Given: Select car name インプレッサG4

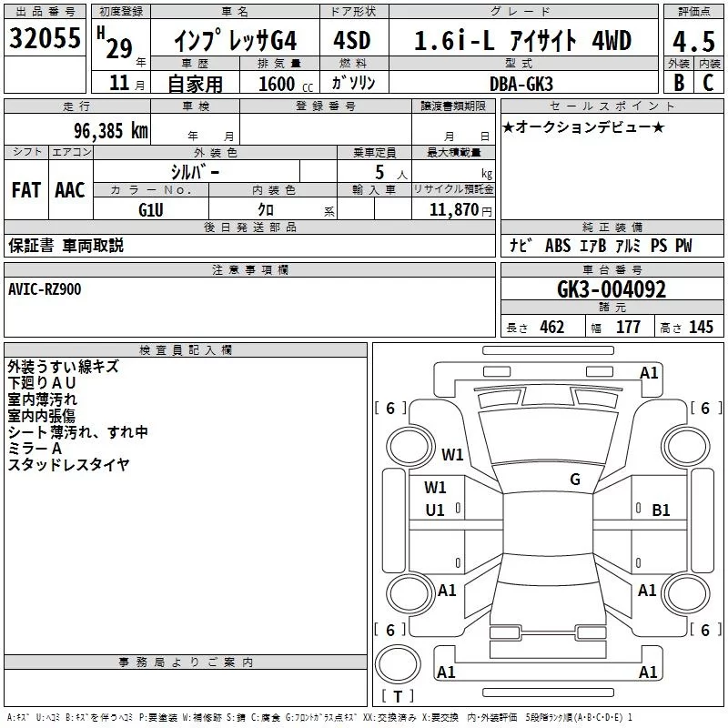Looking at the screenshot, I should [x=236, y=41].
